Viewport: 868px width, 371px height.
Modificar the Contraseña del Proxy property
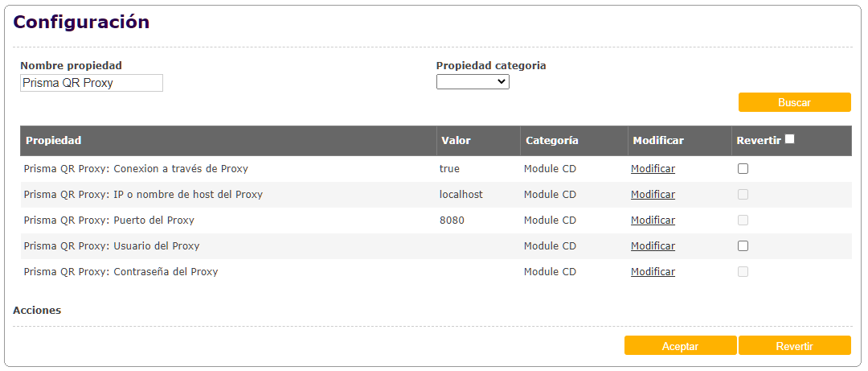[653, 272]
